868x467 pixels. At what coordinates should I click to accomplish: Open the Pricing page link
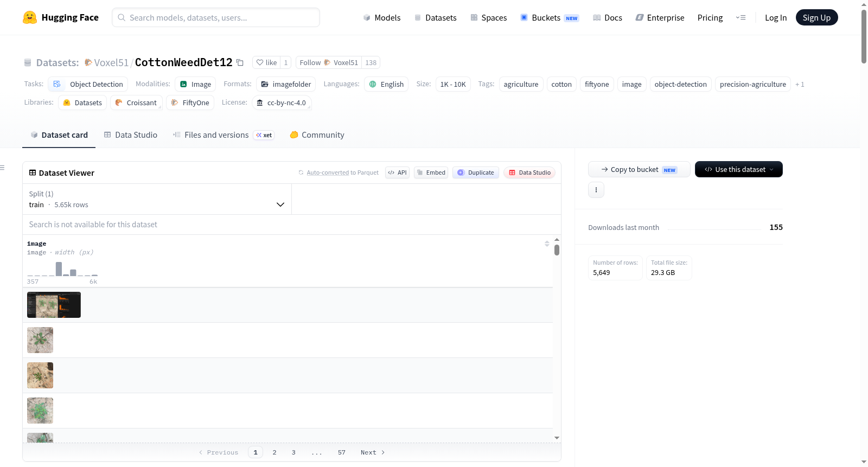(x=710, y=17)
